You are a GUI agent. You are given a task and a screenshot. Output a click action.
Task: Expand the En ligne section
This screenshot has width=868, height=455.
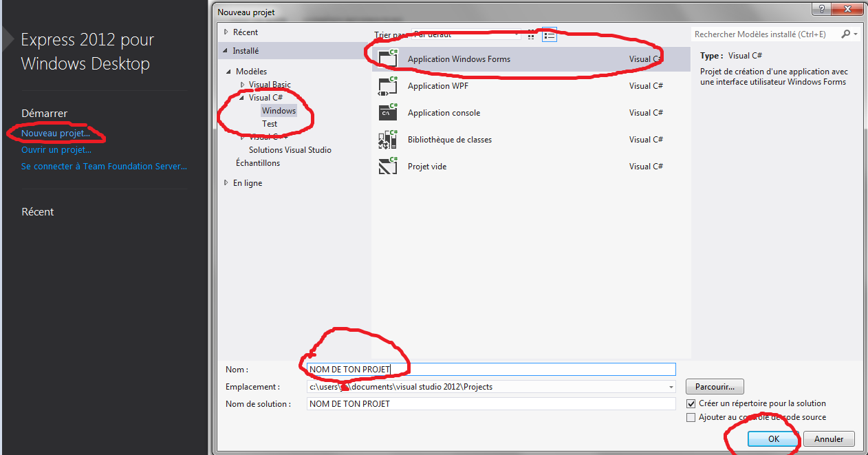pyautogui.click(x=226, y=183)
